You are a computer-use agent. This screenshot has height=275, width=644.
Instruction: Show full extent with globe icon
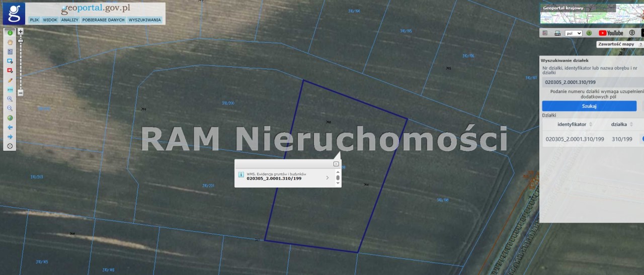pos(10,118)
